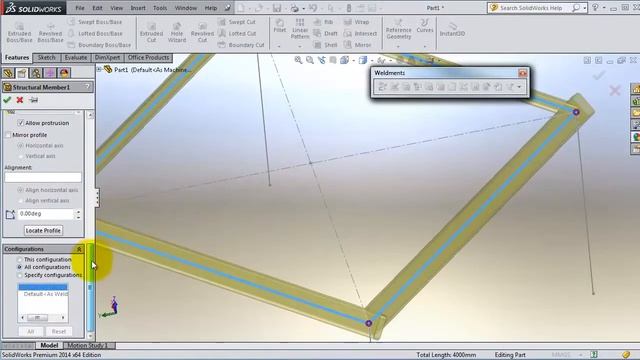Image resolution: width=640 pixels, height=360 pixels.
Task: Select Horizontal axis radio button
Action: tap(20, 146)
